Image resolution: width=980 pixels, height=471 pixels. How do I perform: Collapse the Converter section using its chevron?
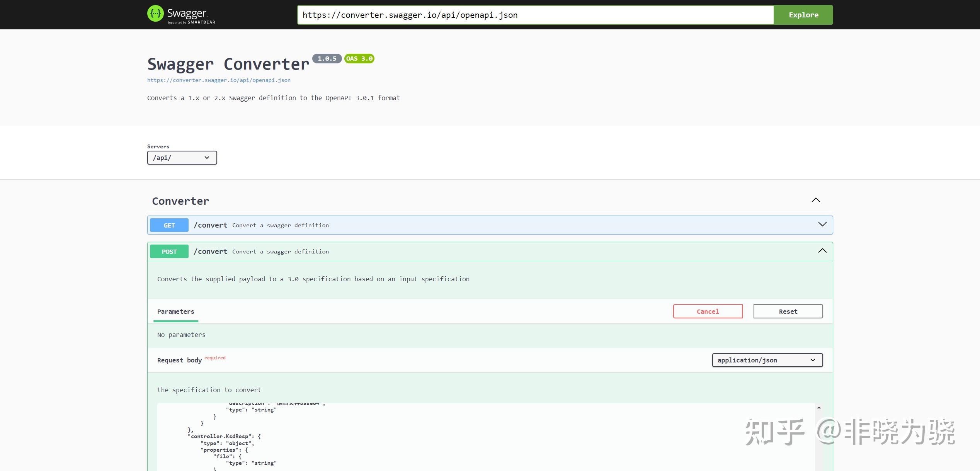click(x=815, y=200)
